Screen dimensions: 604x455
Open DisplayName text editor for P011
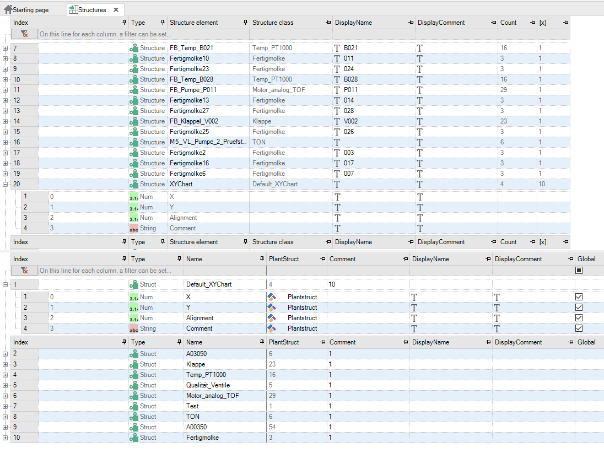337,90
